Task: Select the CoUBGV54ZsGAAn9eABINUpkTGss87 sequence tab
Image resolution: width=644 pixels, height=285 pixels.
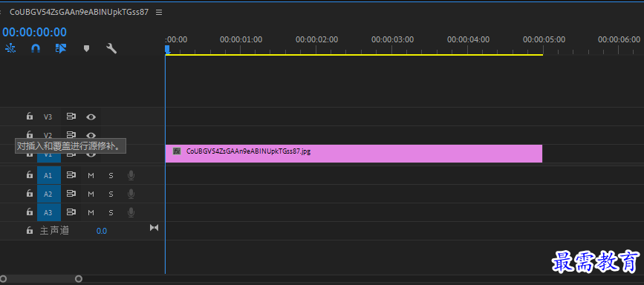Action: (79, 13)
